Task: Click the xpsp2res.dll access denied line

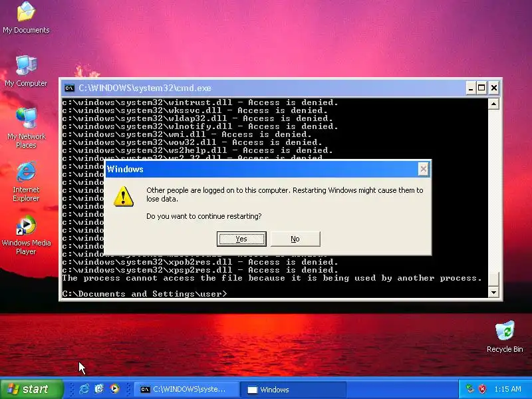Action: [200, 270]
